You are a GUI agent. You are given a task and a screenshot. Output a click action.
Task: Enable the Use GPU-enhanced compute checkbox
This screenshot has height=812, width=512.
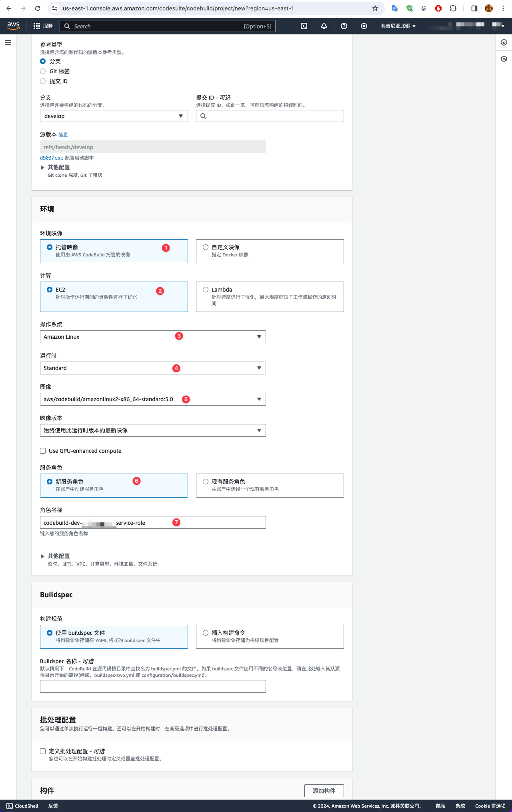pos(43,451)
